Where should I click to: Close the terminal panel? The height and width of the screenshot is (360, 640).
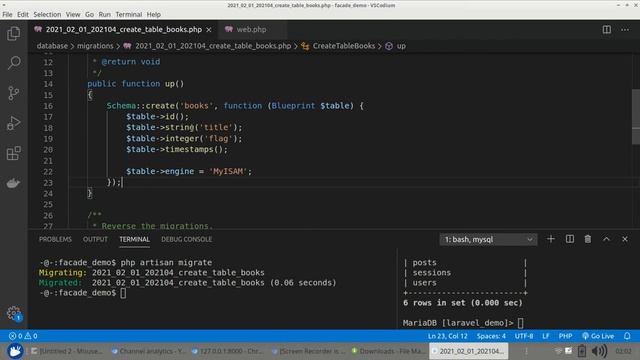624,239
